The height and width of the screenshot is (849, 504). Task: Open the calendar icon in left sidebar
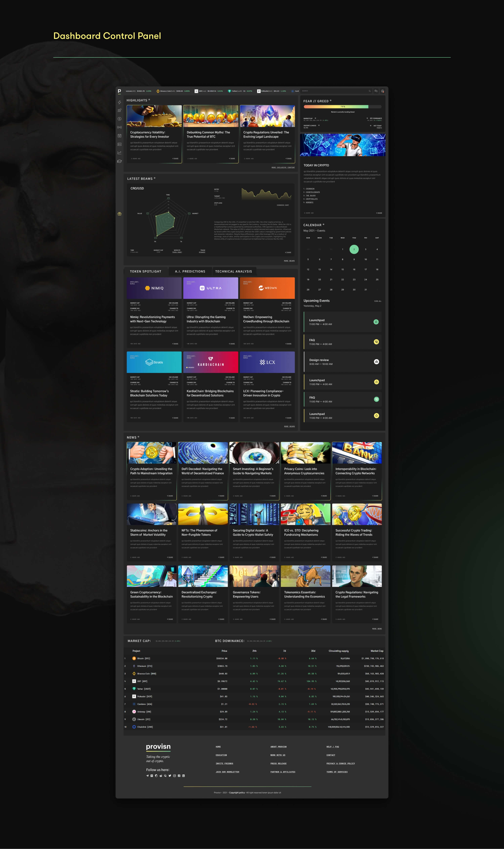point(120,136)
